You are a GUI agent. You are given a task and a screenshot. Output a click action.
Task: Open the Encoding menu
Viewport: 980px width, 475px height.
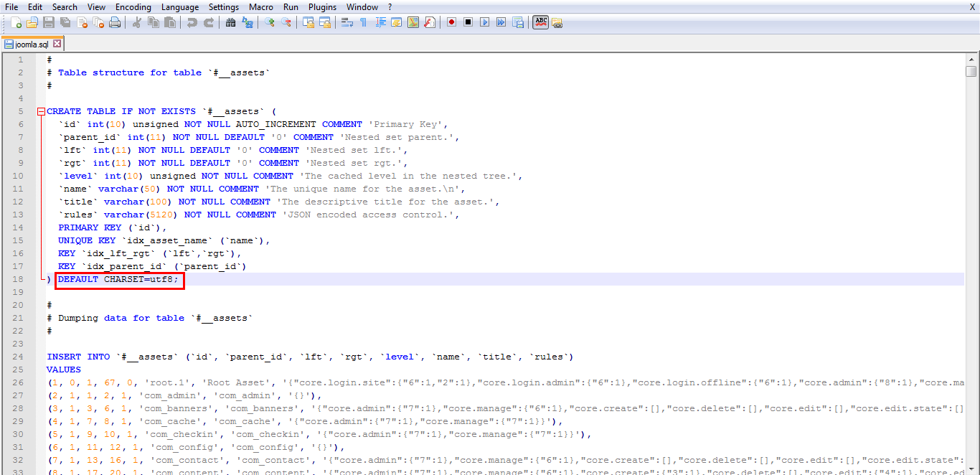pyautogui.click(x=133, y=7)
